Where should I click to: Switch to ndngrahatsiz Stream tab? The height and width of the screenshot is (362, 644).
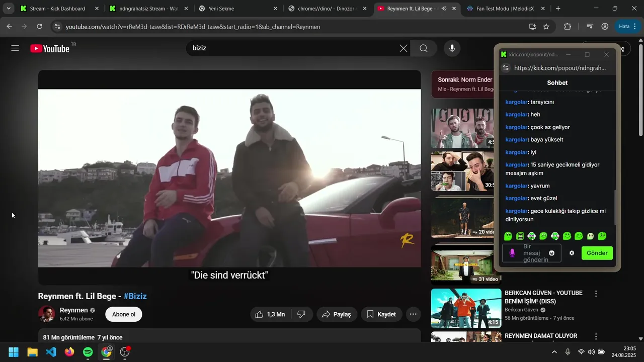[149, 9]
